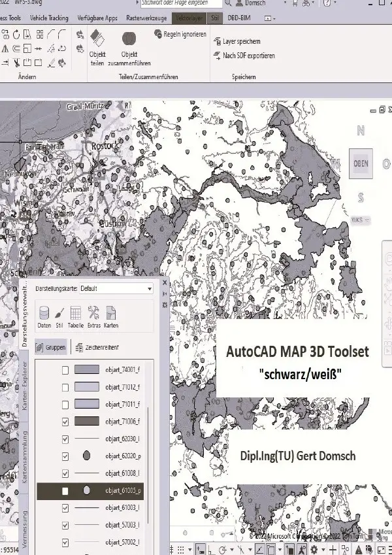Image resolution: width=392 pixels, height=555 pixels.
Task: Open the Karten icon
Action: point(111,317)
